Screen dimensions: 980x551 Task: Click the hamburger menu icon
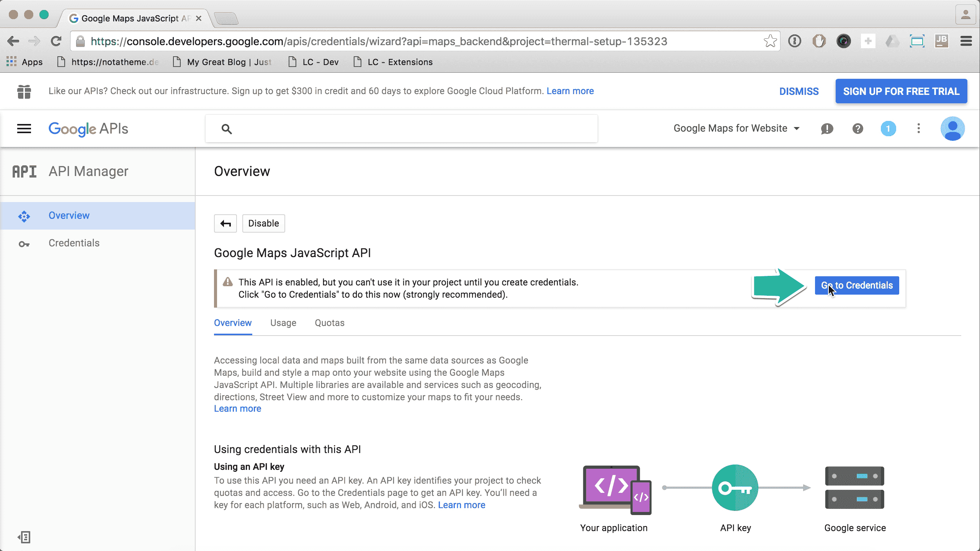[x=24, y=129]
